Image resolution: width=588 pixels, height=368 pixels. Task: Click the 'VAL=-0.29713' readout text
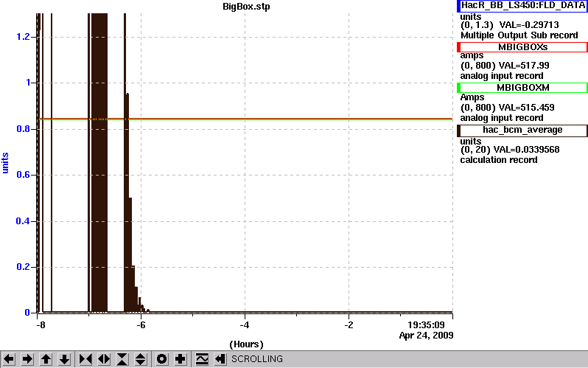tap(529, 25)
